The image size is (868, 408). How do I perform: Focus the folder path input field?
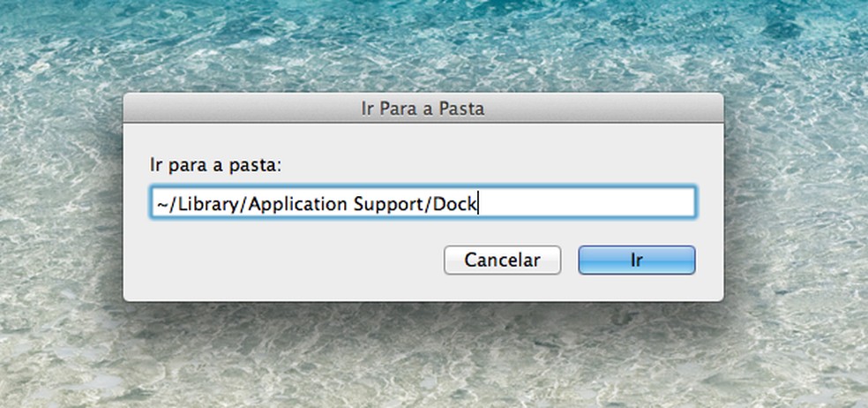pyautogui.click(x=423, y=203)
